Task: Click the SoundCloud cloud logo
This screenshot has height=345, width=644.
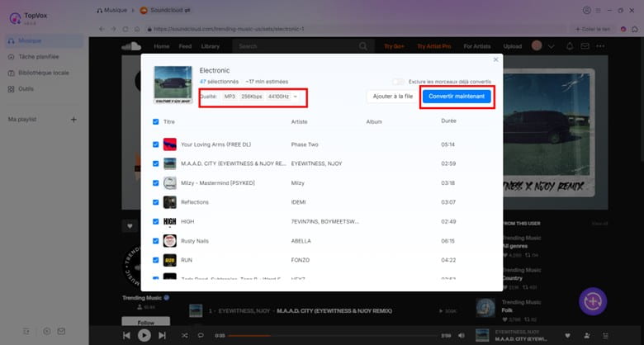Action: 131,46
